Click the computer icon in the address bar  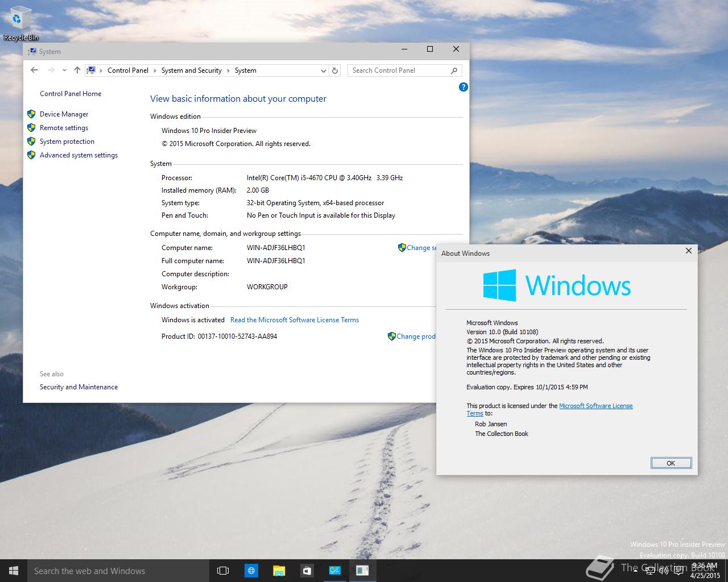(92, 70)
